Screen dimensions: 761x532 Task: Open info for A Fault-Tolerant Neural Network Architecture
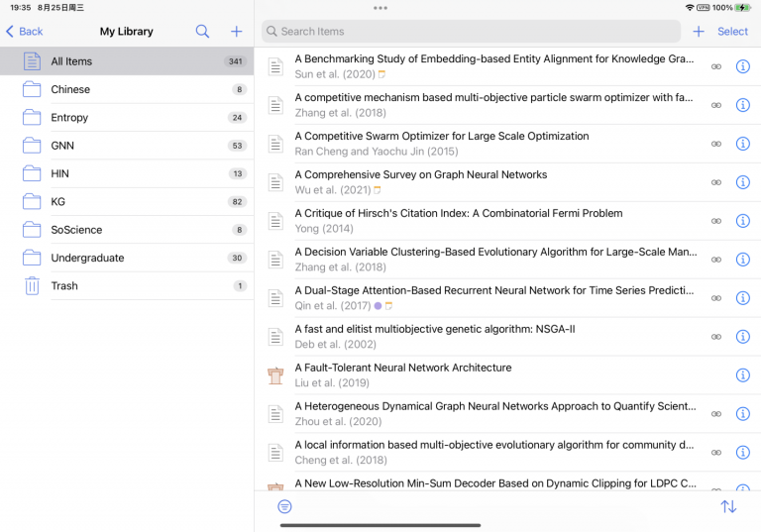(742, 375)
